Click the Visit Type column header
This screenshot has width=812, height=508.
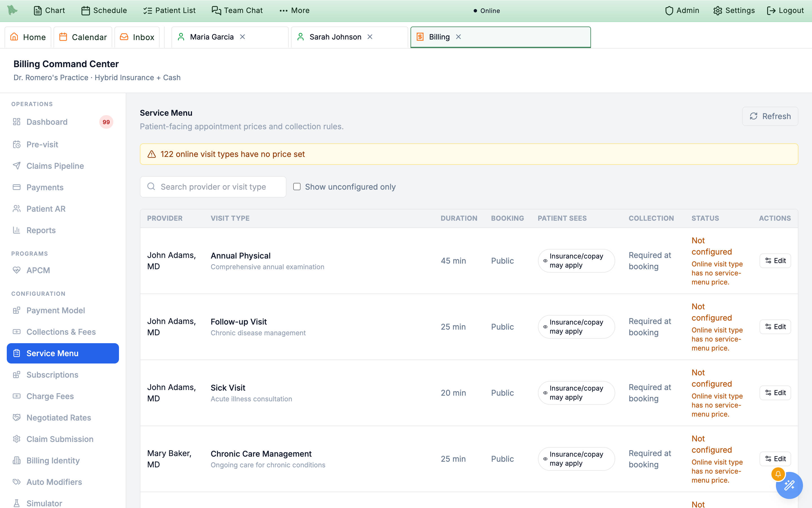pos(230,218)
